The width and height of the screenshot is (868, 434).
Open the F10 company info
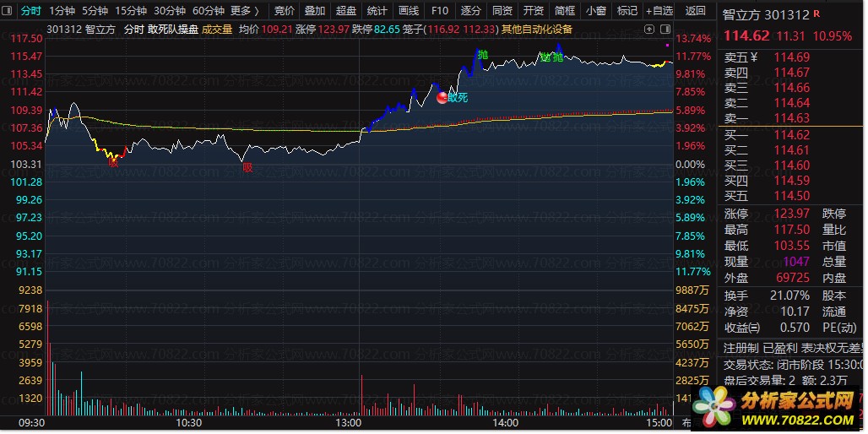click(440, 10)
